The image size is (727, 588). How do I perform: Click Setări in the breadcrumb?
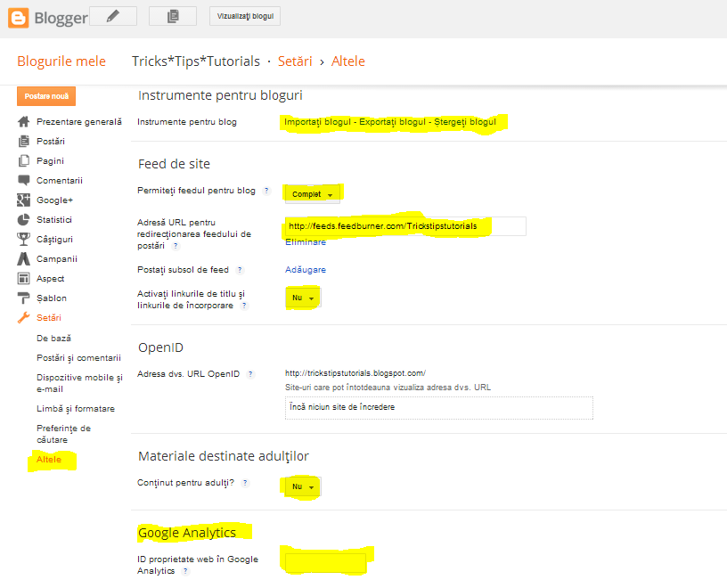tap(295, 61)
